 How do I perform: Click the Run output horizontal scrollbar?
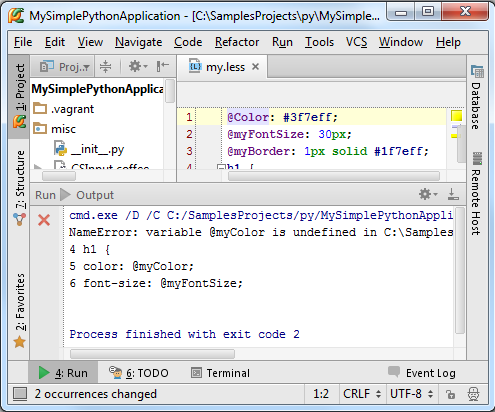click(152, 353)
